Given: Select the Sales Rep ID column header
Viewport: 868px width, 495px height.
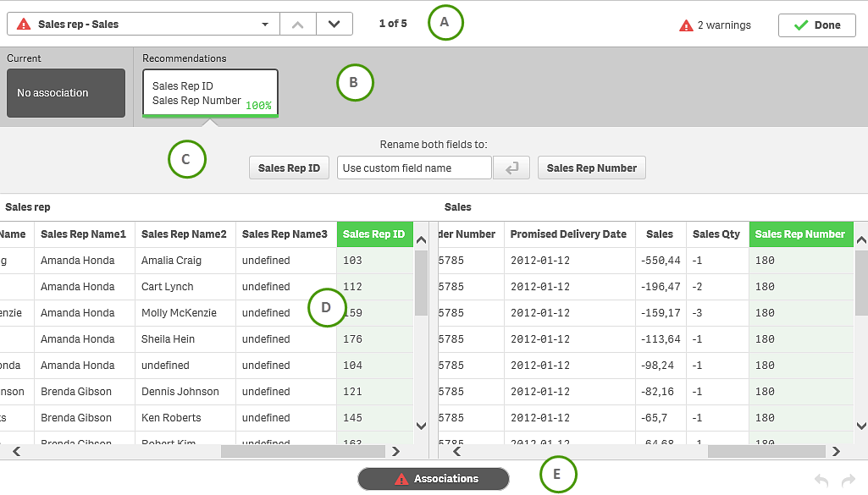Looking at the screenshot, I should (x=374, y=234).
